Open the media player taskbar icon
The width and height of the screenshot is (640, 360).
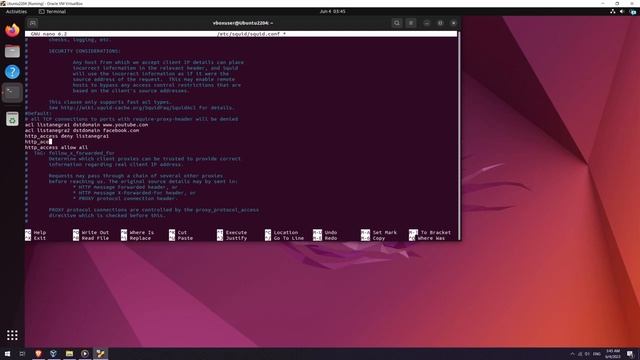pos(84,353)
